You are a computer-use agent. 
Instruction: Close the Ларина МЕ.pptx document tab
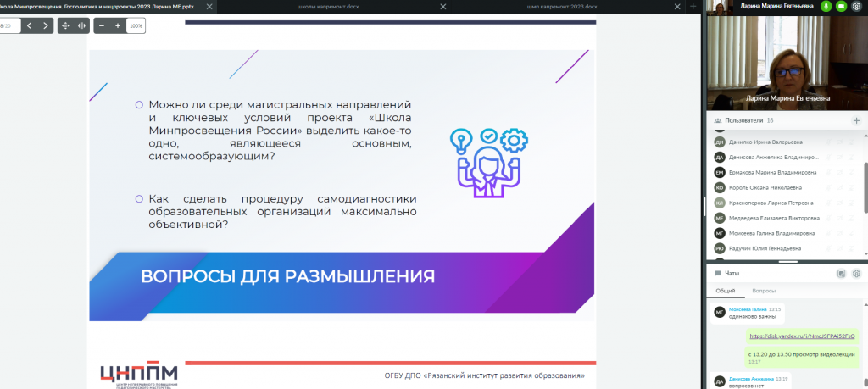pyautogui.click(x=210, y=6)
